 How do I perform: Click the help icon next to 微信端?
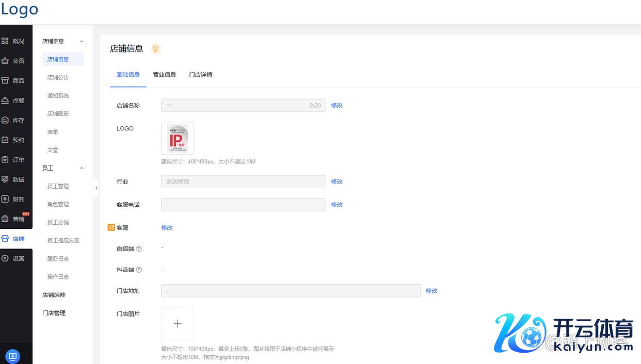pos(139,249)
